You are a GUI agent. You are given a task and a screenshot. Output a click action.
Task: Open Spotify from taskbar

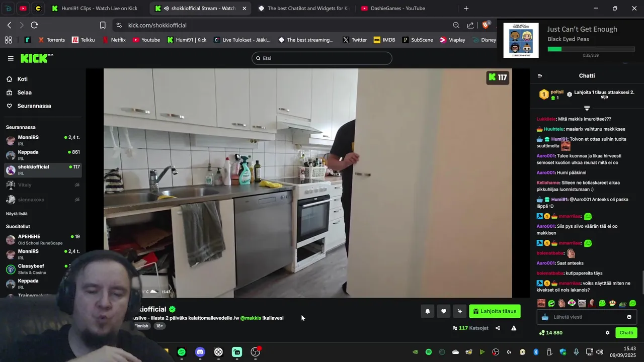[182, 352]
